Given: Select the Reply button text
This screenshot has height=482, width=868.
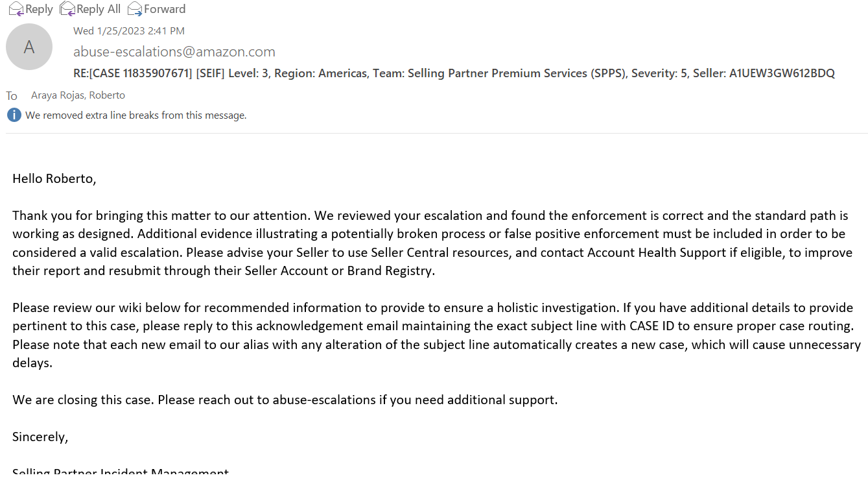Looking at the screenshot, I should pos(39,9).
